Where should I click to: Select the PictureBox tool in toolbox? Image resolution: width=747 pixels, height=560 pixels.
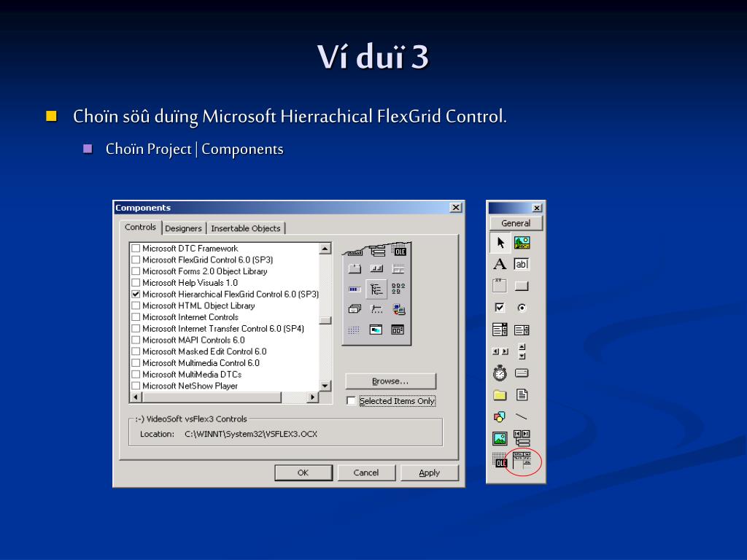(x=522, y=242)
